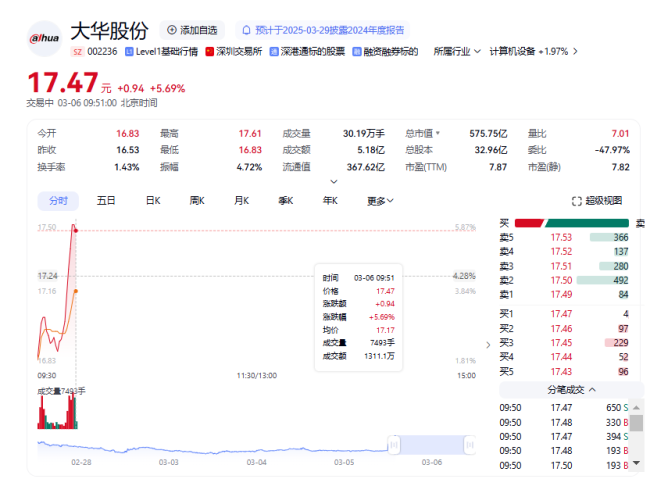This screenshot has height=479, width=650.
Task: Click the 买1 order row at 17.47
Action: [x=564, y=314]
